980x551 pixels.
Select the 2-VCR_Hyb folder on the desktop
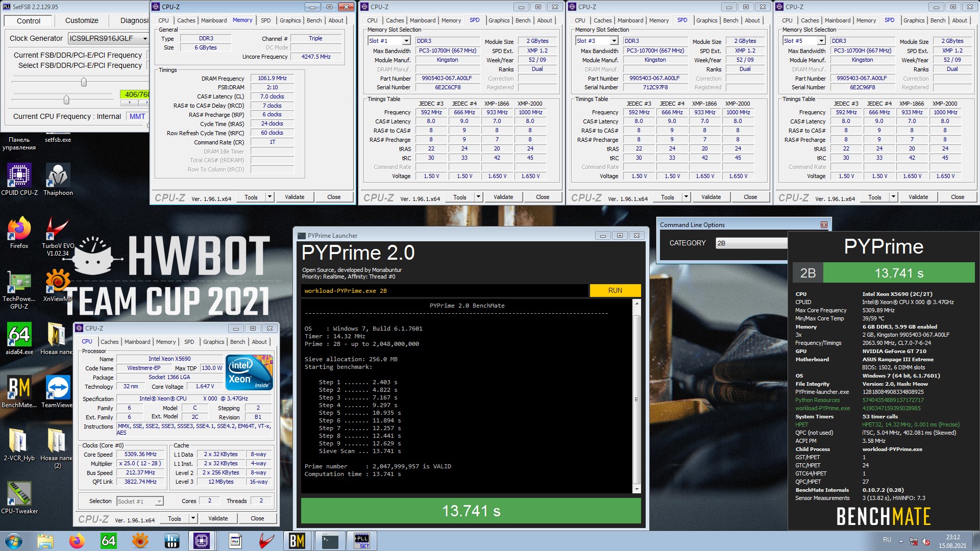click(x=19, y=445)
